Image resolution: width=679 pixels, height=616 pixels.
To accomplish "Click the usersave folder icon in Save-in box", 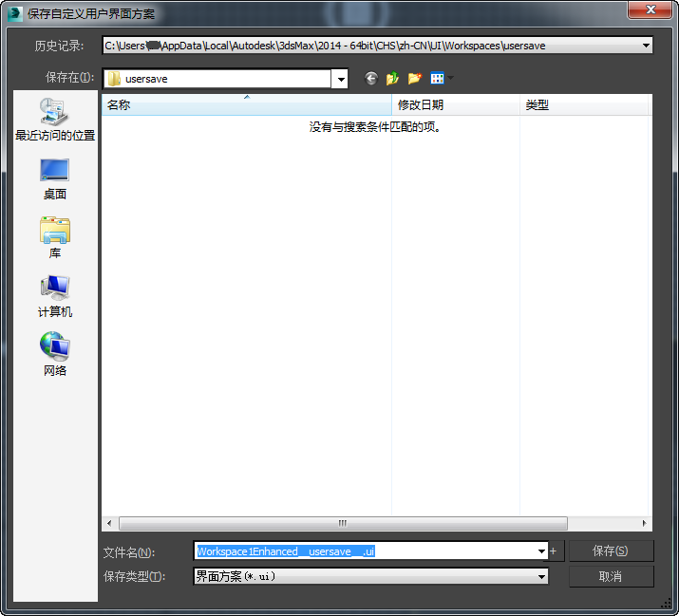I will click(114, 79).
